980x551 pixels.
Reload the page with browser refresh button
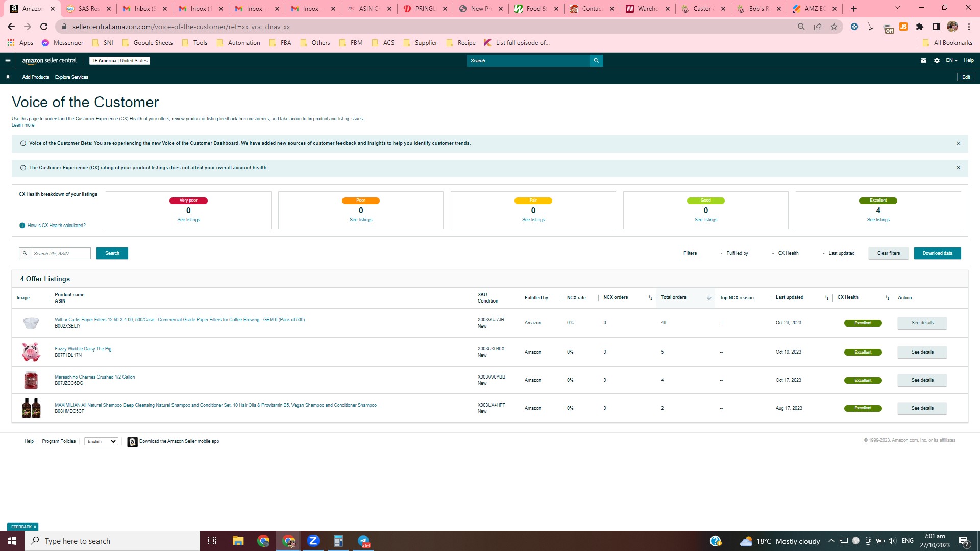tap(44, 27)
